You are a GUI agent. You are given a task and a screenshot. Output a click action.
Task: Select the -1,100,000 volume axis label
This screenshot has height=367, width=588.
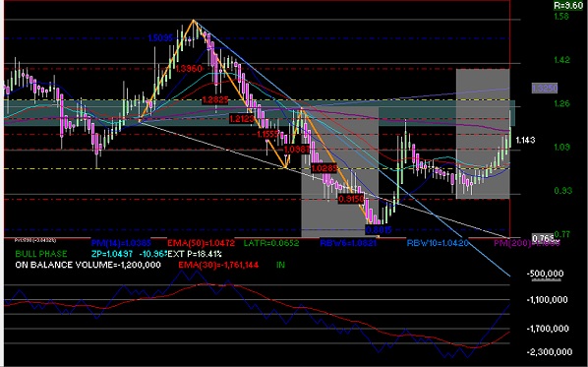click(547, 300)
